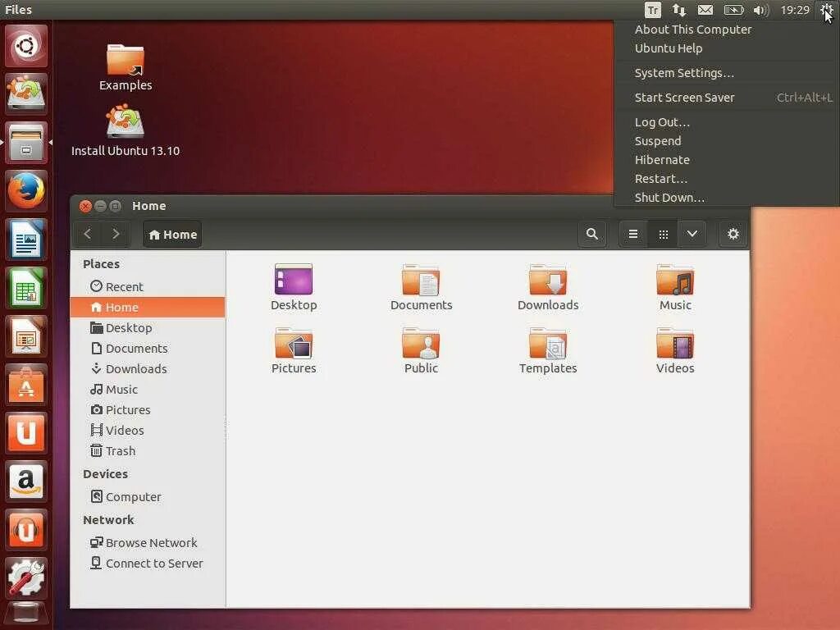Select the Pictures folder in file pane
This screenshot has width=840, height=630.
tap(294, 350)
